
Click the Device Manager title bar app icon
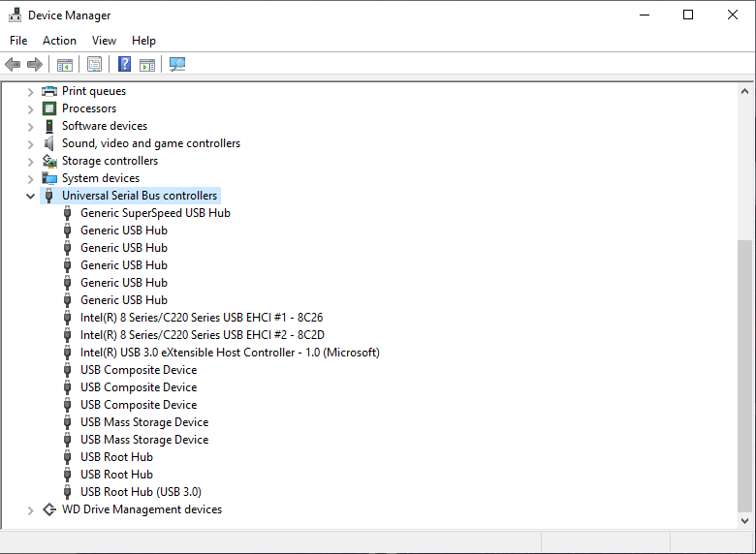(15, 15)
